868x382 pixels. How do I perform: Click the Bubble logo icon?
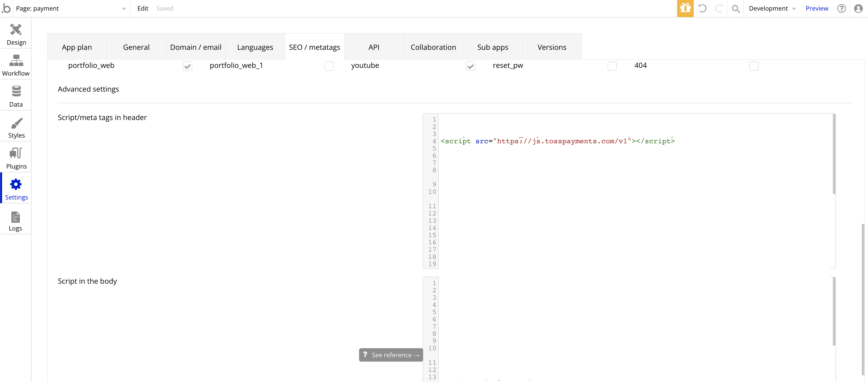6,8
